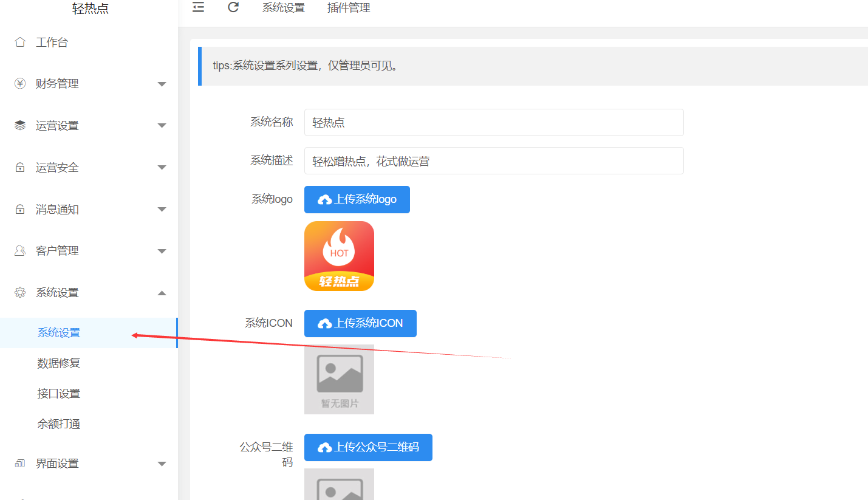Click cloud upload icon on 上传公众号二维码 button
Screen dimensions: 868x500
[x=325, y=448]
